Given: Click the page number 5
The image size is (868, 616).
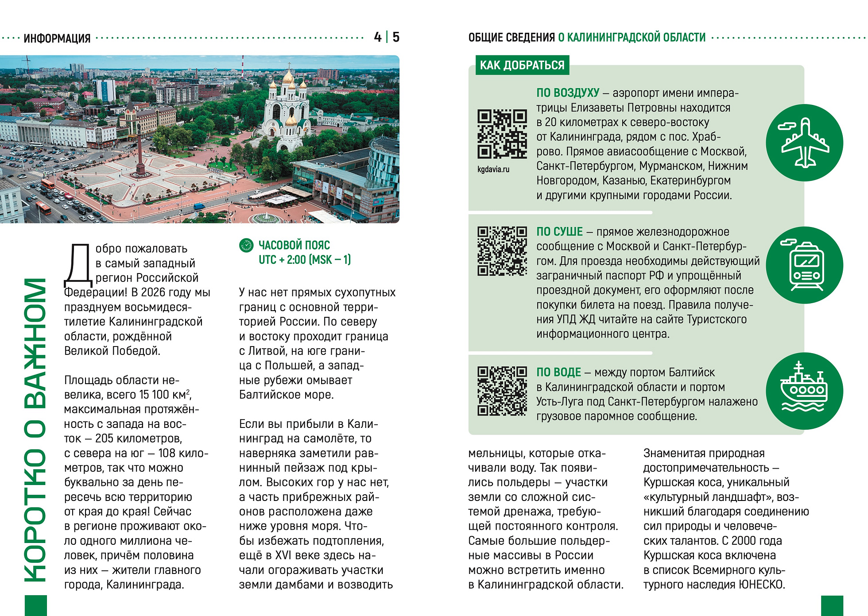Looking at the screenshot, I should click(396, 37).
